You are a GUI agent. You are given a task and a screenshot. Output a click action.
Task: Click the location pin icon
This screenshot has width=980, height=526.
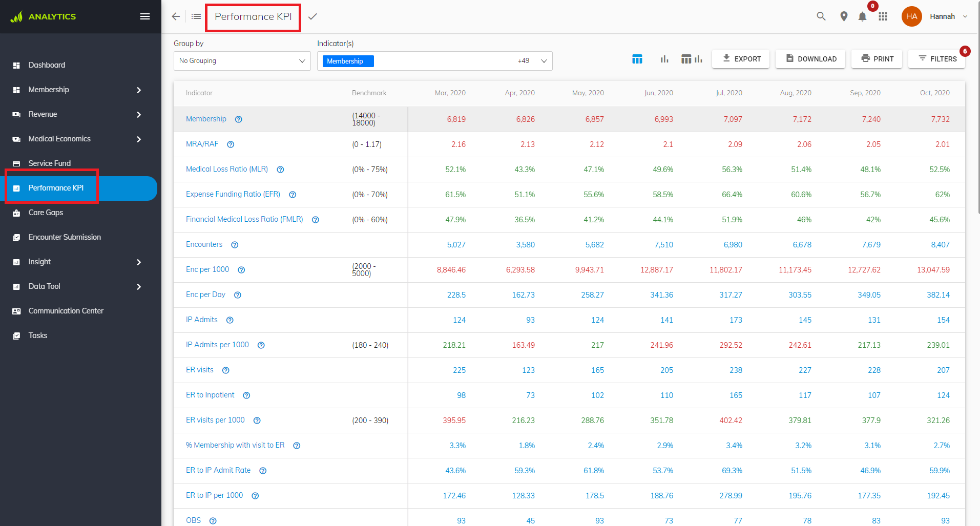pyautogui.click(x=844, y=16)
